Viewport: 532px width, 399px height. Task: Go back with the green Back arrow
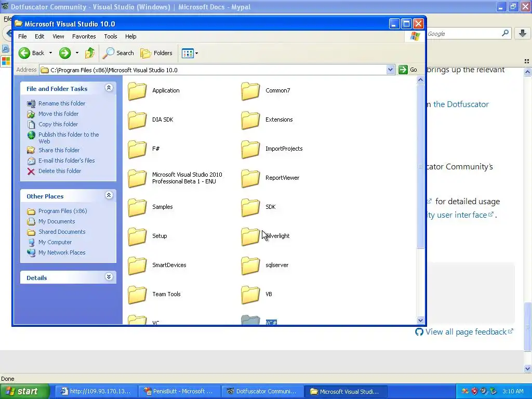[x=24, y=53]
